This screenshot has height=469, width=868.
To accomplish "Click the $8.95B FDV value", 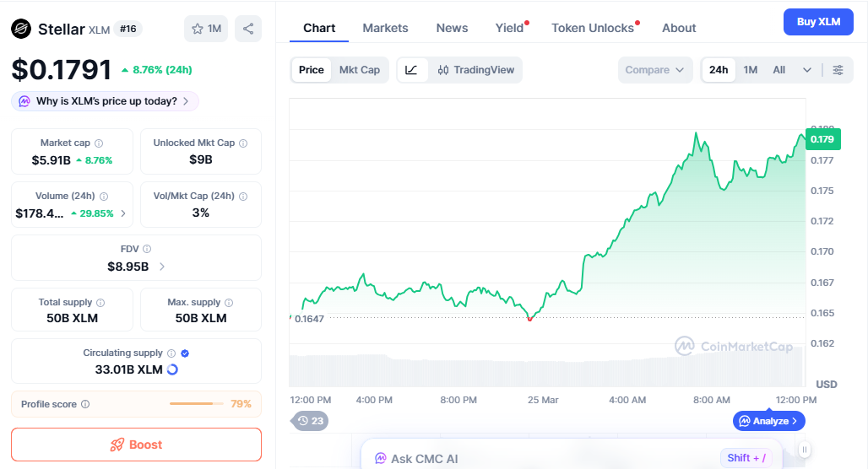I will click(127, 267).
